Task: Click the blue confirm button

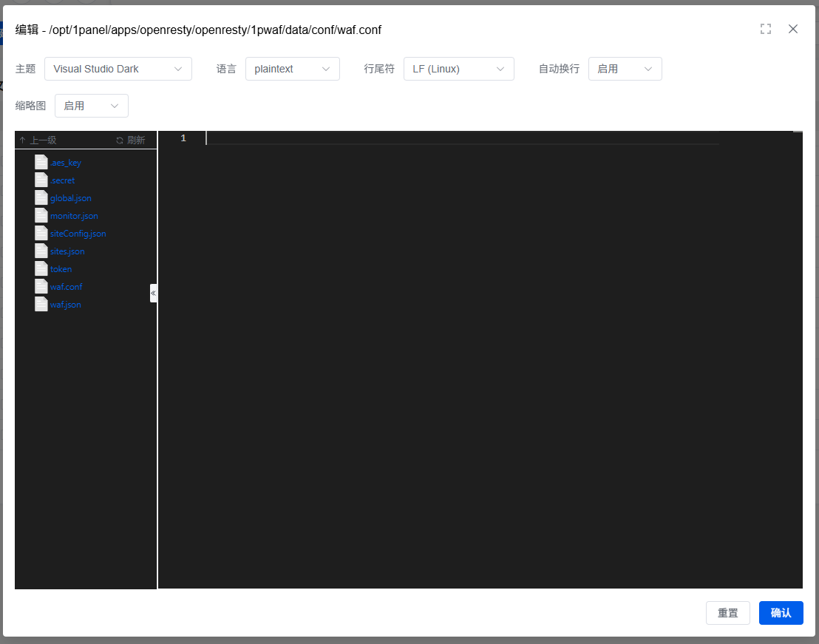Action: (x=781, y=613)
